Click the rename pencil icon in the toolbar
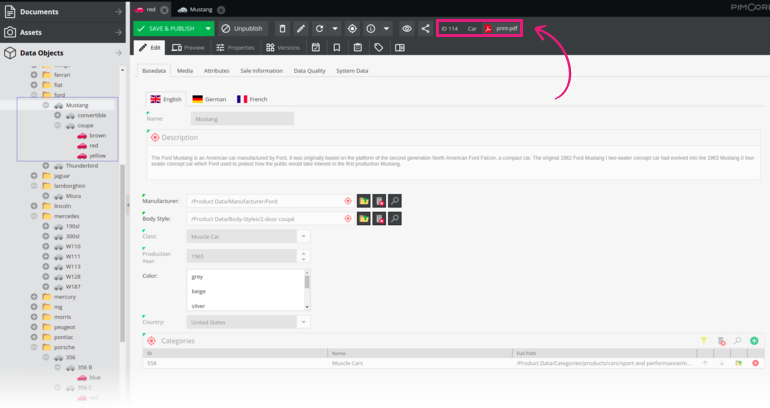 (x=301, y=28)
